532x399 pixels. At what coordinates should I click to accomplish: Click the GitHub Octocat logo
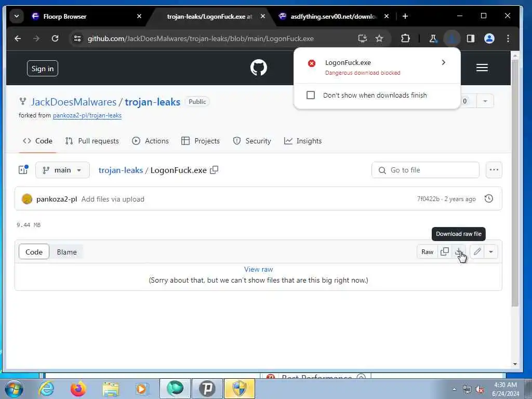259,68
